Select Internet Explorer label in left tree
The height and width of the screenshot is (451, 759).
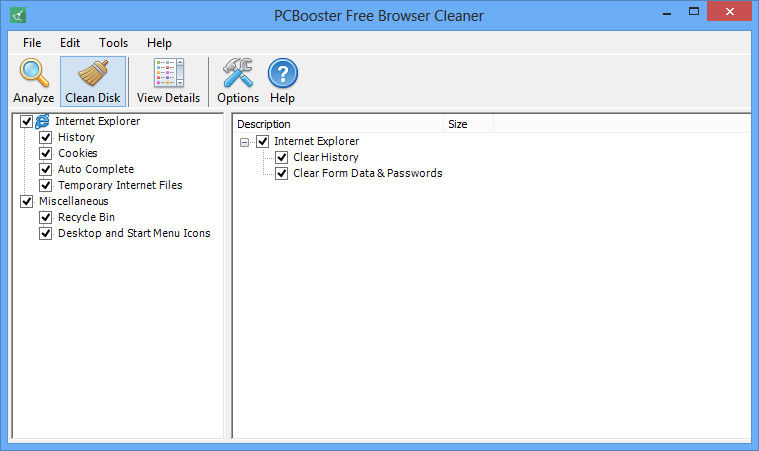97,121
